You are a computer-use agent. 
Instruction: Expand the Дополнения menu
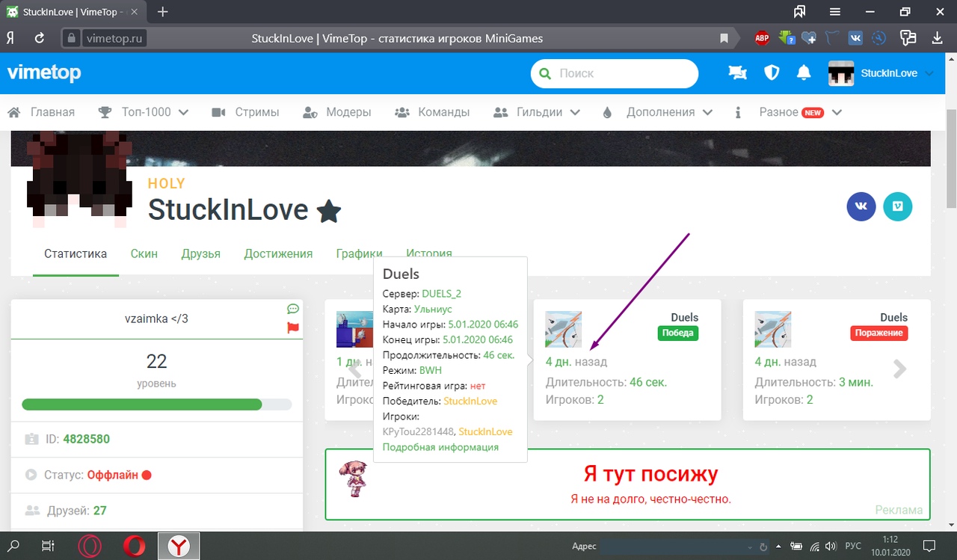click(x=658, y=112)
